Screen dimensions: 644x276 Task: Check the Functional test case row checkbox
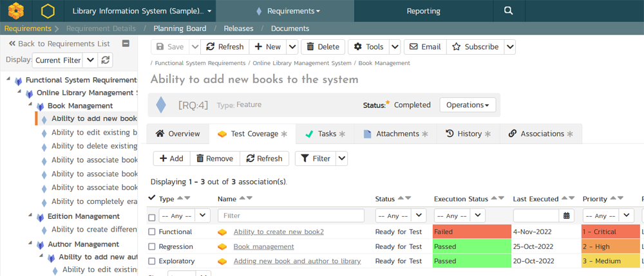pyautogui.click(x=152, y=232)
